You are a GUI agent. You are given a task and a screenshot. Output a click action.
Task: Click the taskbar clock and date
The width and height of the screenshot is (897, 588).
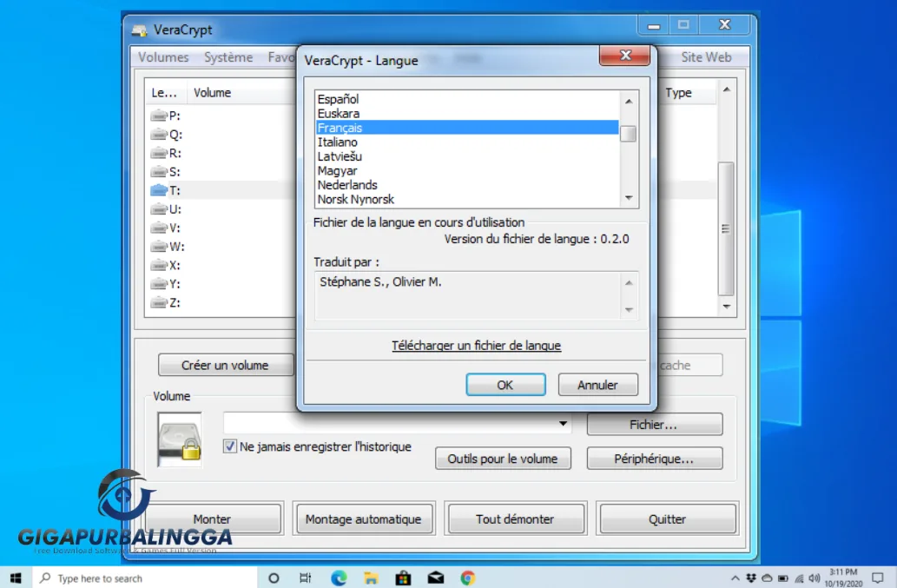point(843,578)
